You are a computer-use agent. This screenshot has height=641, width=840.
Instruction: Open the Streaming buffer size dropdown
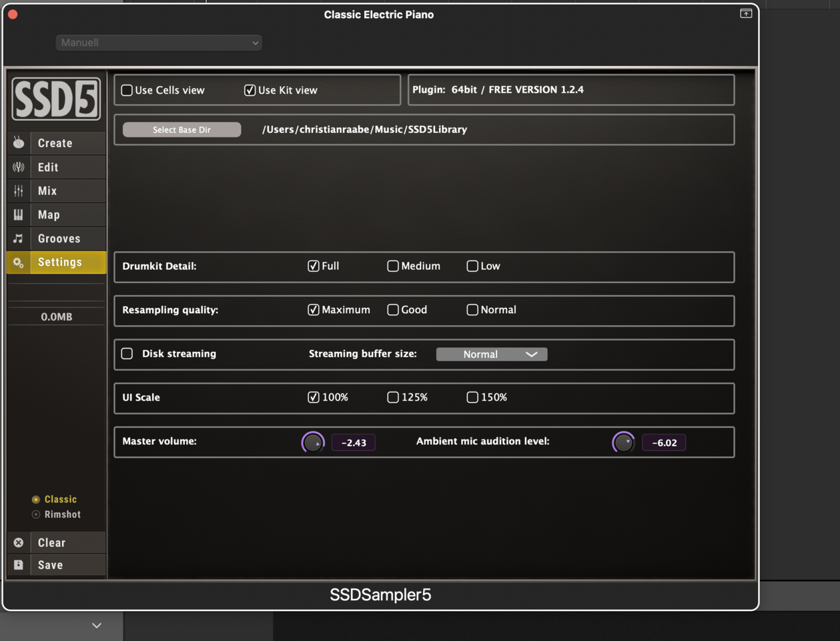coord(492,355)
